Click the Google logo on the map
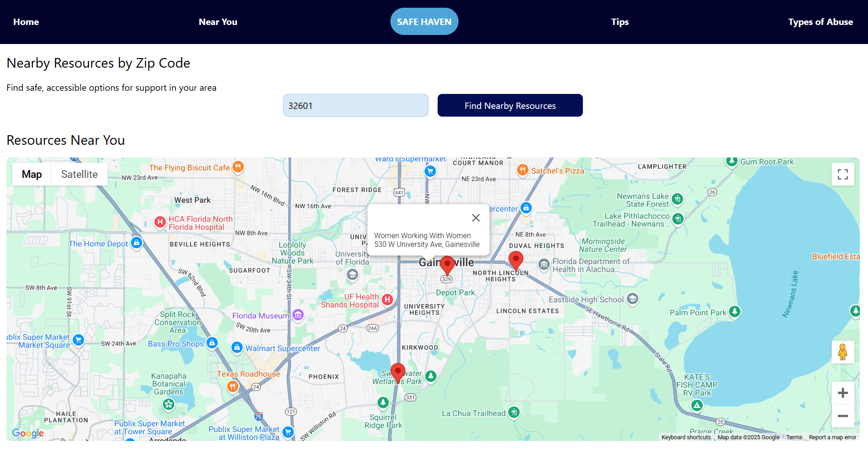868x466 pixels. click(x=28, y=433)
